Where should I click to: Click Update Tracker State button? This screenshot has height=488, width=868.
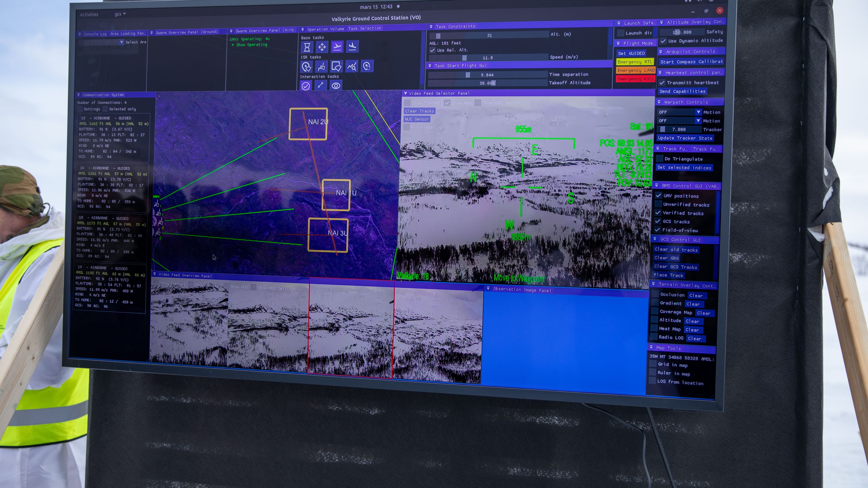point(685,138)
